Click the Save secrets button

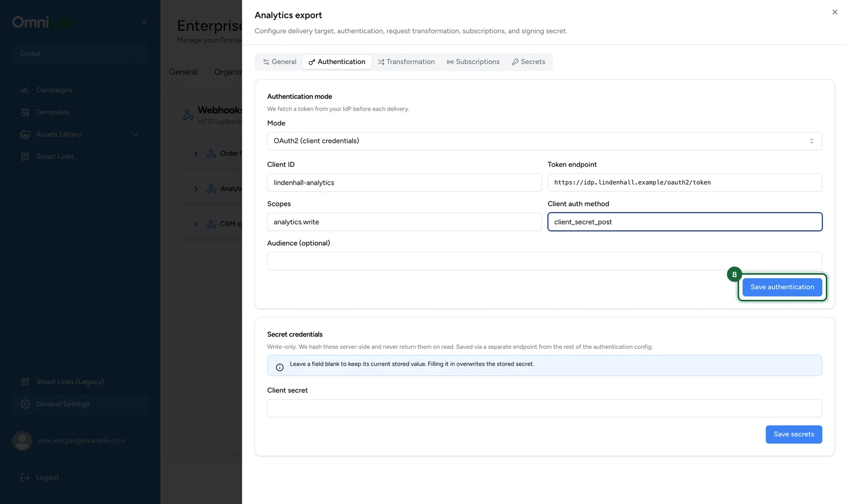click(794, 434)
